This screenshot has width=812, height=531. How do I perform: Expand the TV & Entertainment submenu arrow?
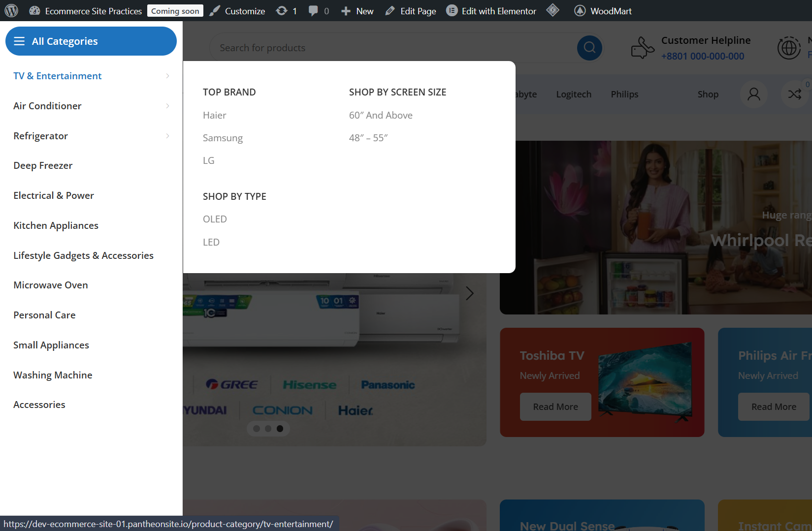(x=167, y=76)
